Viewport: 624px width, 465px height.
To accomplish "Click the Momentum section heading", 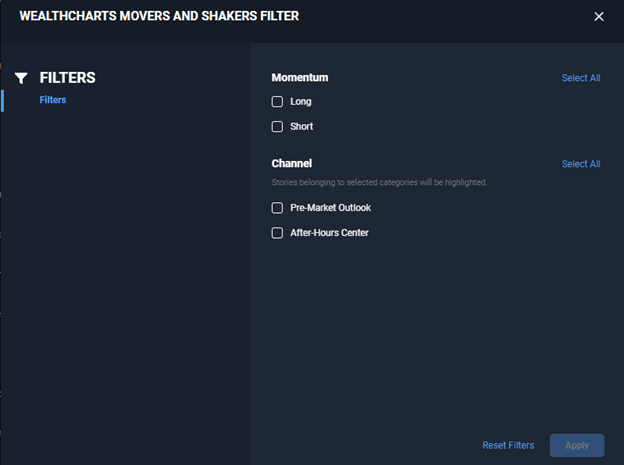I will tap(300, 78).
